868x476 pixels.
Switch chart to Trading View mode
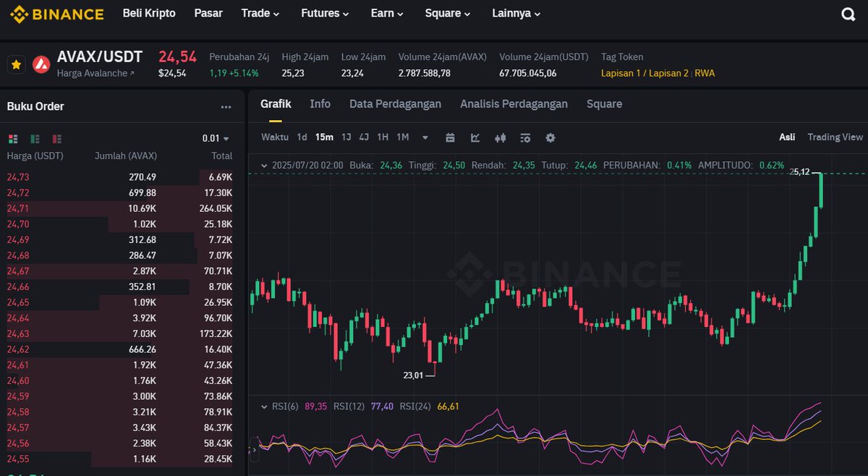pos(835,137)
